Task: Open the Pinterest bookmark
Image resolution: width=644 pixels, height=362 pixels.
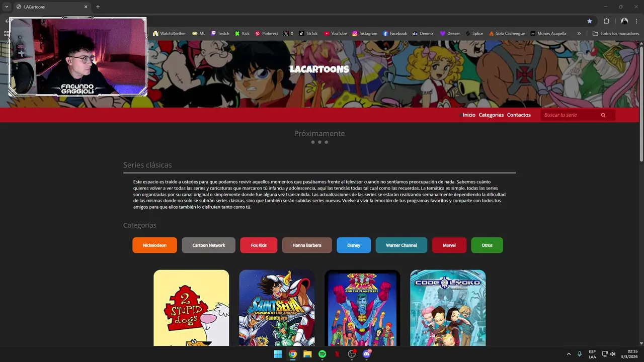Action: pos(266,34)
